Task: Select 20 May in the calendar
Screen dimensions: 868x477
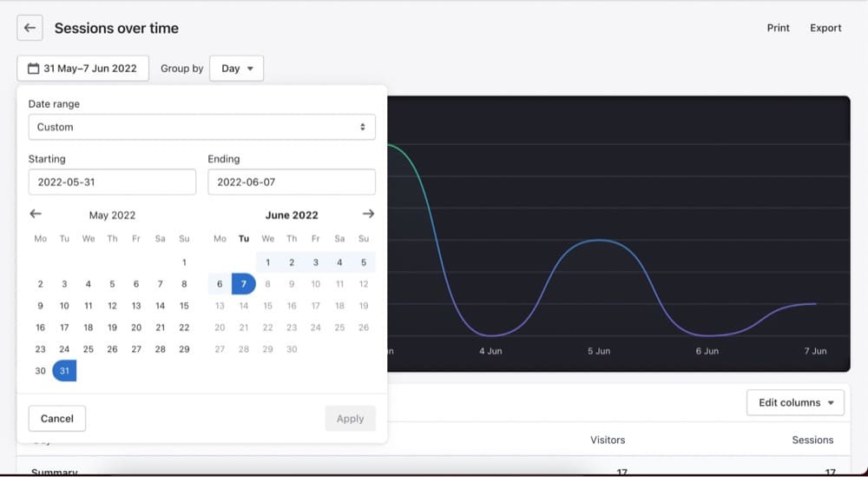Action: 136,328
